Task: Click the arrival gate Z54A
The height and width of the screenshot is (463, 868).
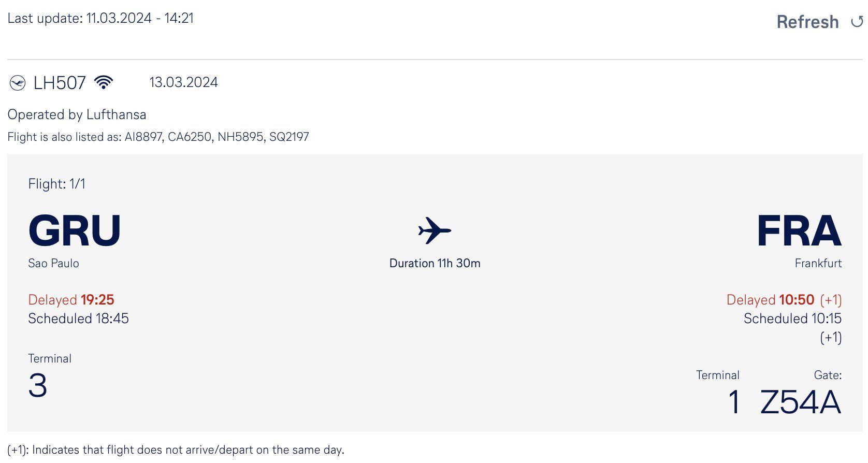Action: (801, 402)
